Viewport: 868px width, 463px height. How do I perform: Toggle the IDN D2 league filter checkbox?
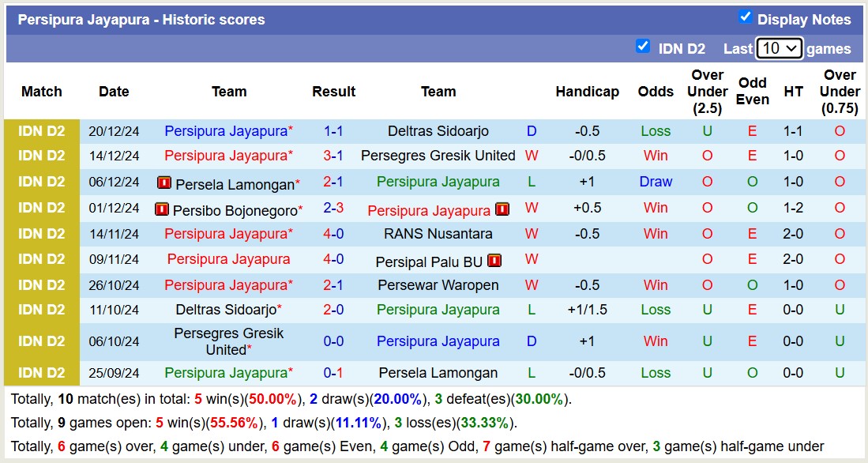[643, 46]
